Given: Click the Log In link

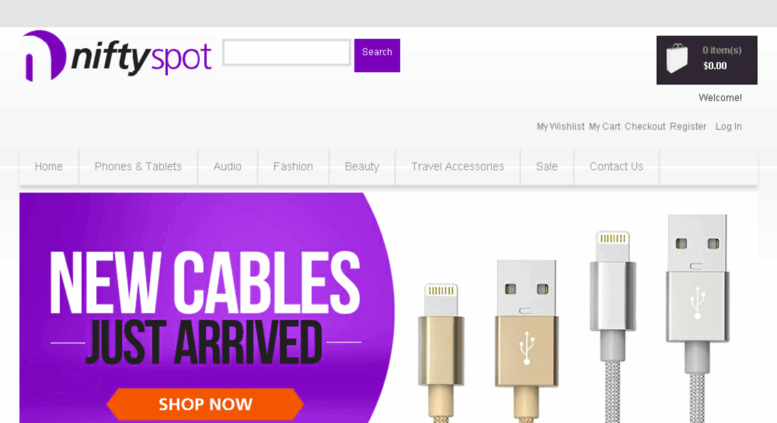Looking at the screenshot, I should [728, 126].
